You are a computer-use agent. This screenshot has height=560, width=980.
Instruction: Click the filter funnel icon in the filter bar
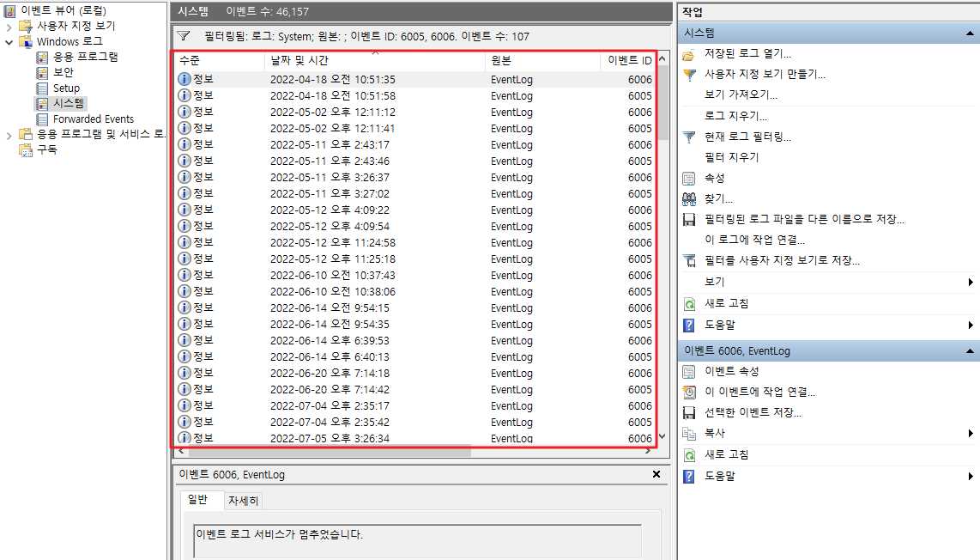(184, 36)
